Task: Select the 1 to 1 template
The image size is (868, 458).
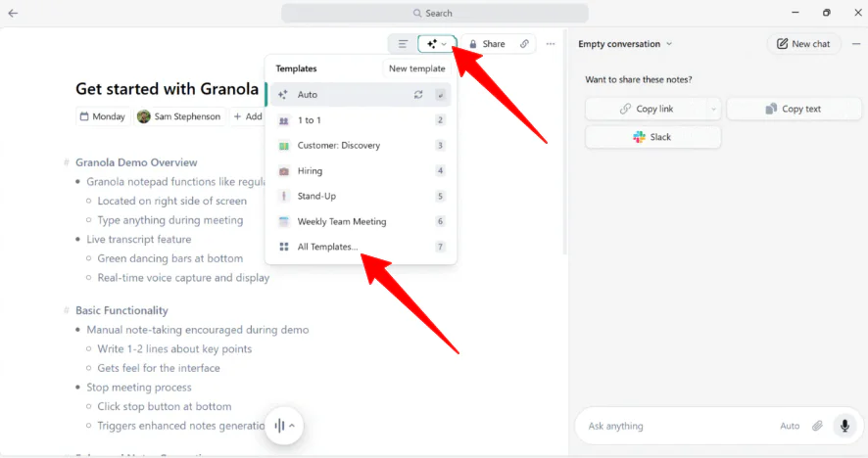Action: pyautogui.click(x=361, y=120)
